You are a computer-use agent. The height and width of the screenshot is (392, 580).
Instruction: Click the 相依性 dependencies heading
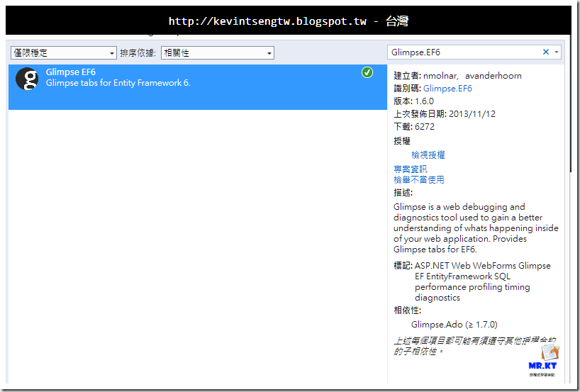(407, 310)
